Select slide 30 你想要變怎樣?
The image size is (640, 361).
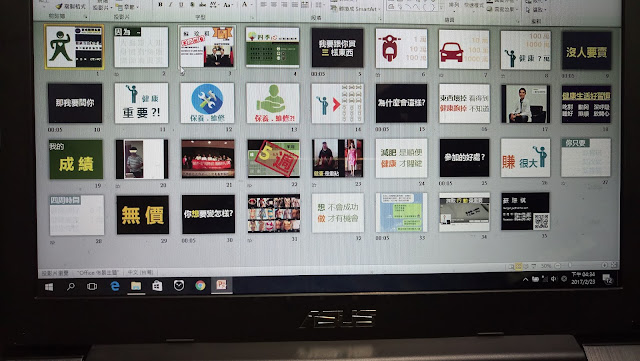(208, 214)
